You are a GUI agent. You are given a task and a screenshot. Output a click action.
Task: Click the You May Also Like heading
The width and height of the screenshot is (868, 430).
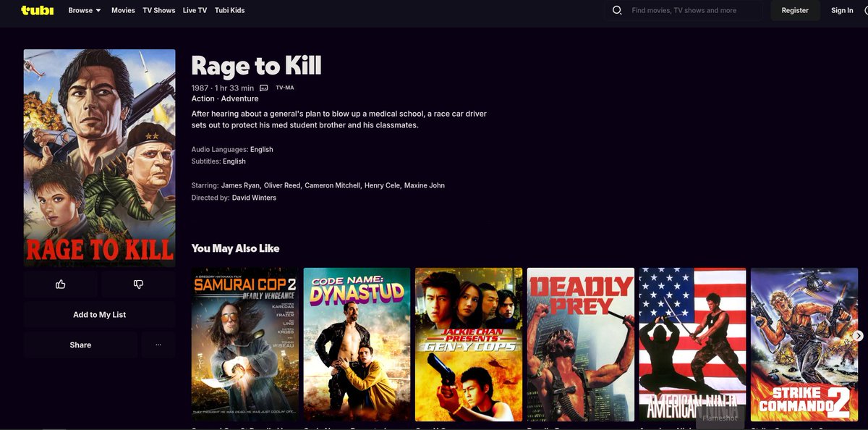click(235, 248)
